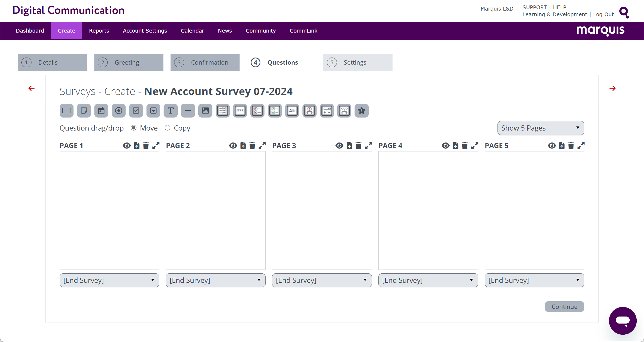Click the page-upload icon for Page 1
Screen dimensions: 644x342
[x=137, y=146]
